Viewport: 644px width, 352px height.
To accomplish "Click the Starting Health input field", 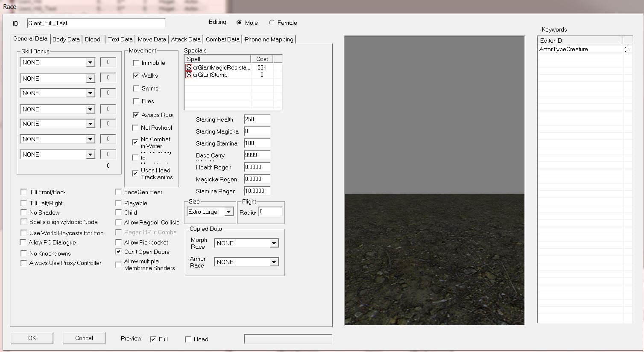I will 257,119.
